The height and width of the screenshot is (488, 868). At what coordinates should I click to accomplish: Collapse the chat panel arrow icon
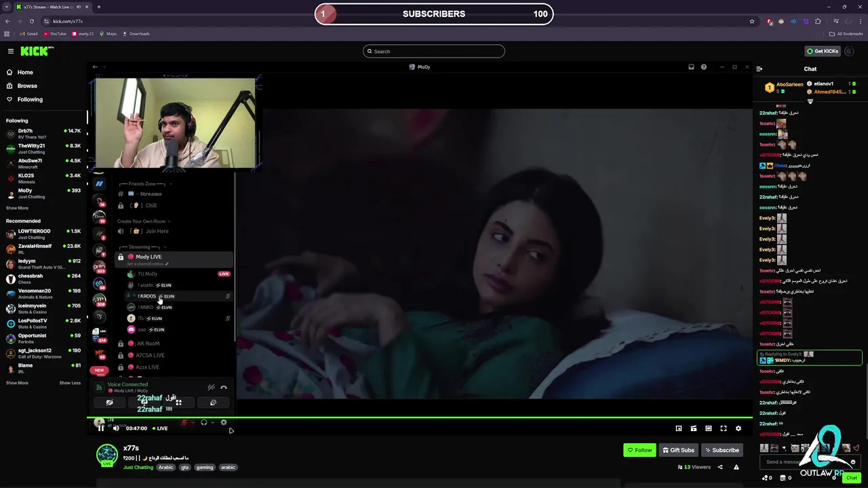(759, 69)
